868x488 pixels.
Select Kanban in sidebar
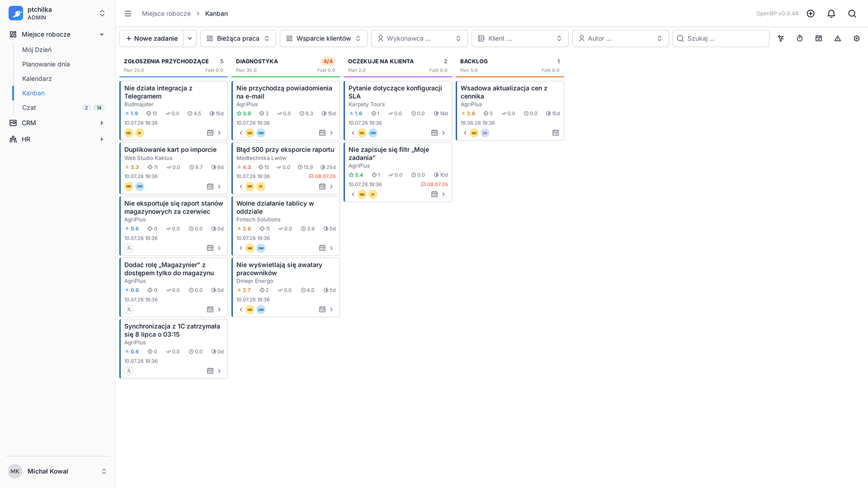(x=34, y=93)
